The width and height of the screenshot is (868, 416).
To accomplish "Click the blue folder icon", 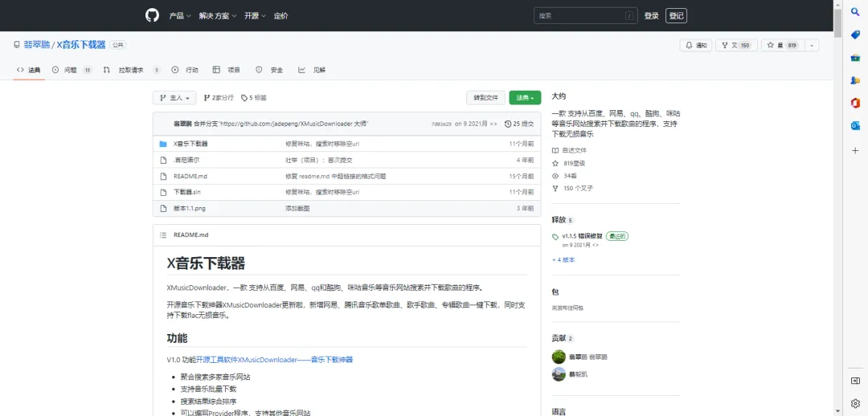I will pos(162,144).
